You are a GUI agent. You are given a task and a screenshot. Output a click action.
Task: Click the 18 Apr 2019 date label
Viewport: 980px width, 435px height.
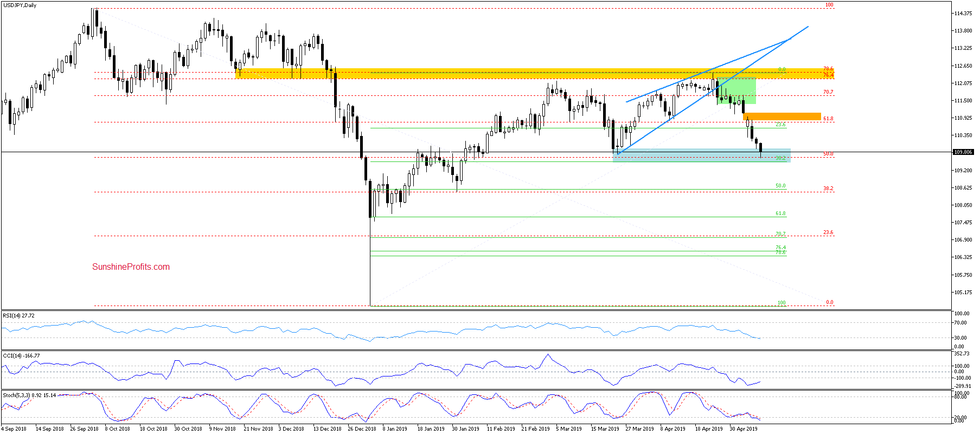coord(709,429)
